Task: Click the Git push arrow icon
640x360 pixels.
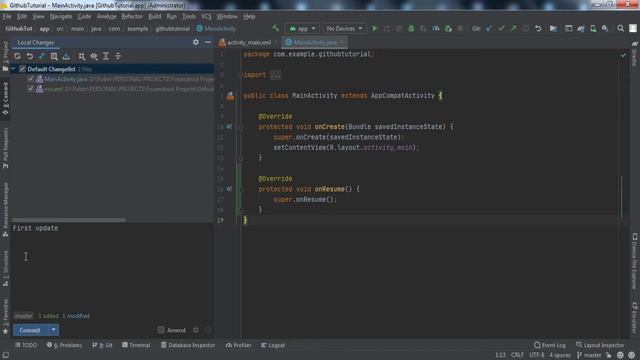Action: (513, 29)
